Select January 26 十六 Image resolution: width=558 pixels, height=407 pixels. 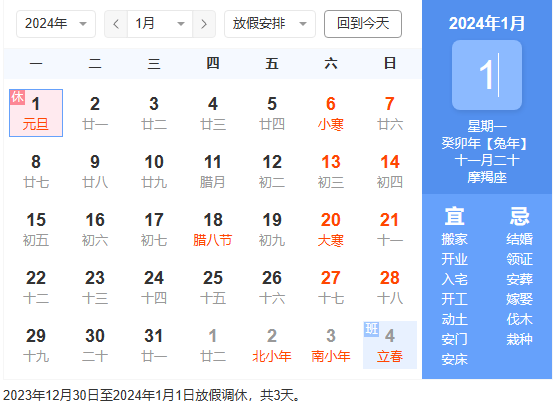pos(272,287)
